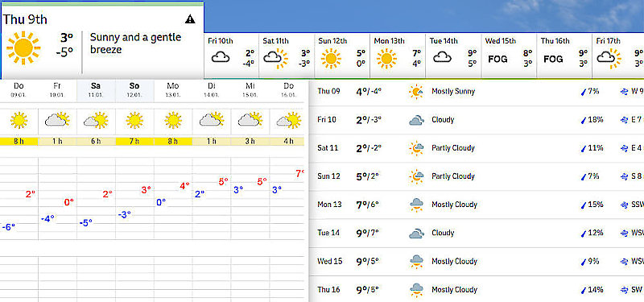
Task: Select the Thu 16th FOG forecast tab
Action: pos(564,56)
